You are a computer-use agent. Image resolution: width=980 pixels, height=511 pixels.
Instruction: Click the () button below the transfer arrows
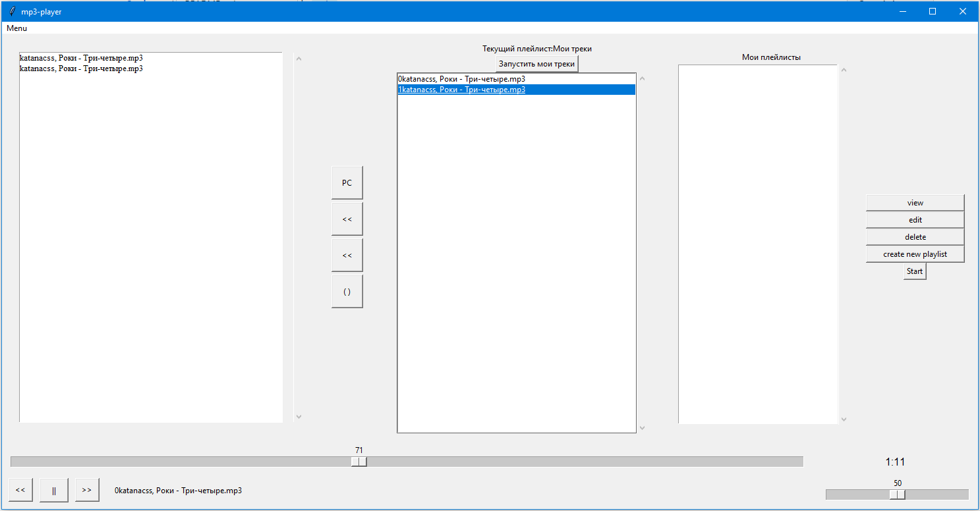(x=347, y=290)
